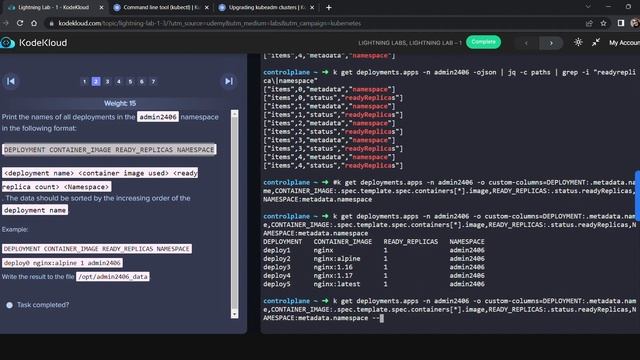Click nginx:1.17 image value in terminal

coord(333,276)
